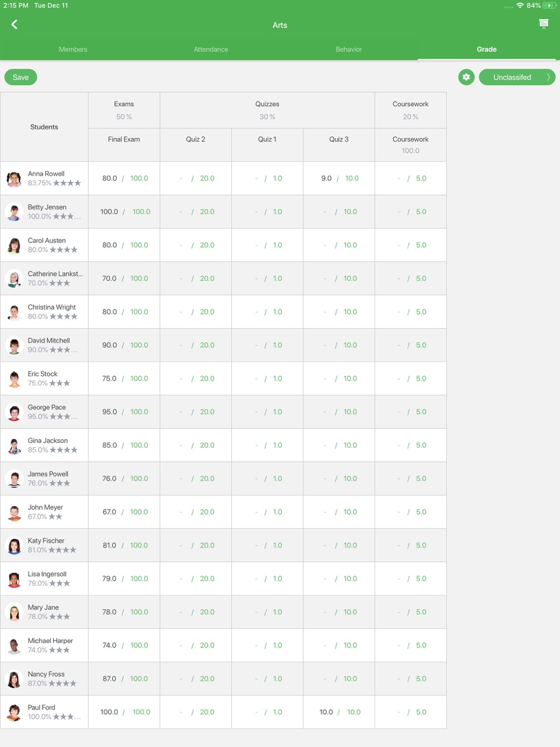Screen dimensions: 560x747
Task: Open the Behavior tab
Action: click(348, 49)
